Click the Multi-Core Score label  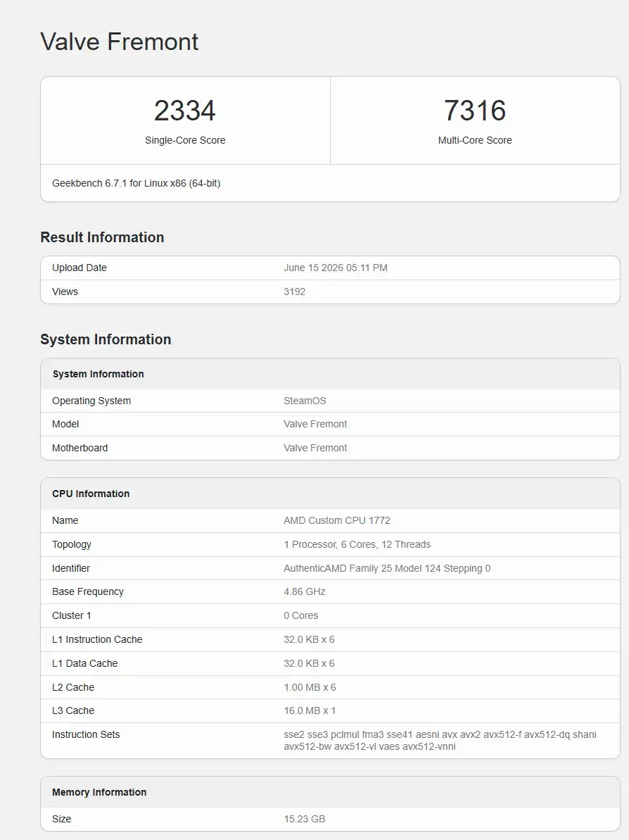475,140
